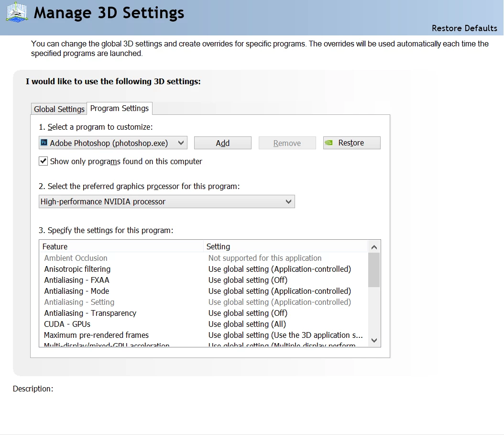The height and width of the screenshot is (435, 504).
Task: Click the Manage 3D Settings header icon
Action: (x=17, y=12)
